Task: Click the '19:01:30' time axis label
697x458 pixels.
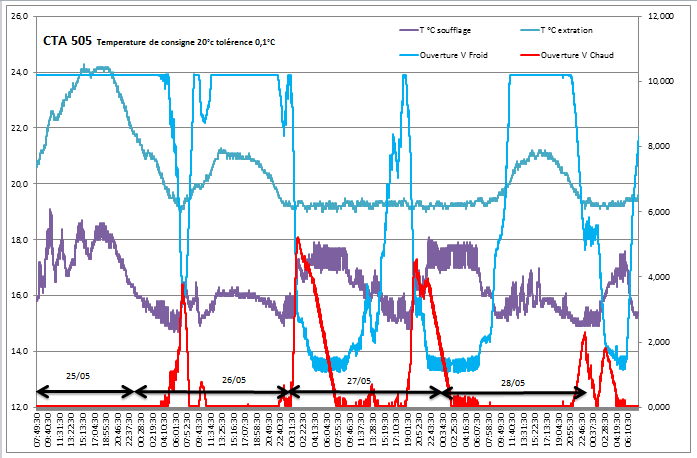Action: (407, 430)
